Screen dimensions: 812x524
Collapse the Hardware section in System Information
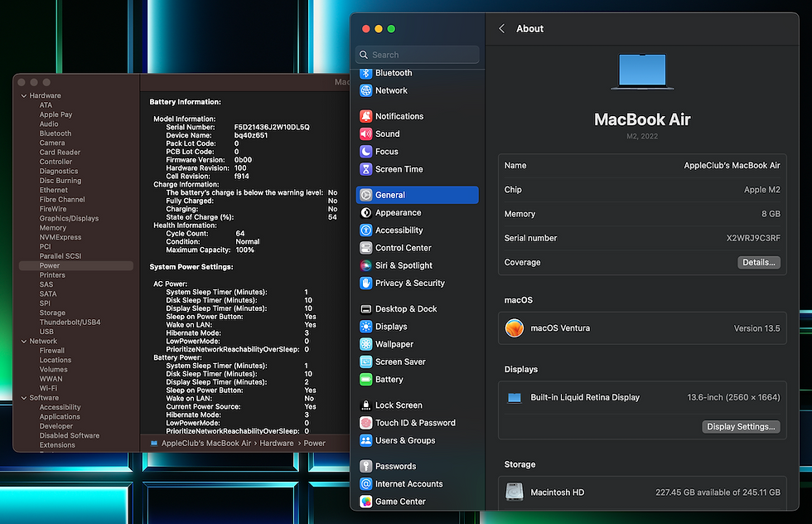point(24,96)
